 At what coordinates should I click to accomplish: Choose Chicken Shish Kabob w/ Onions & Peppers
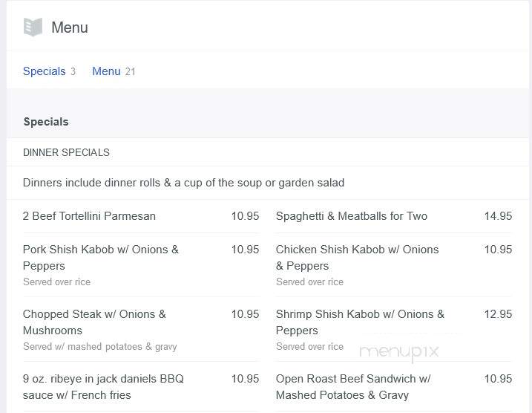pos(358,258)
